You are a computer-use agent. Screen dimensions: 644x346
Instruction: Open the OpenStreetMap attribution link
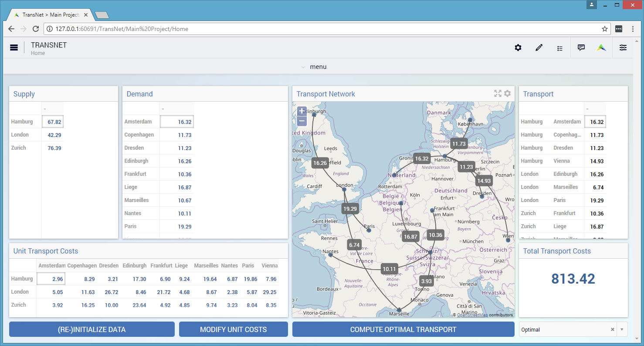(x=472, y=315)
